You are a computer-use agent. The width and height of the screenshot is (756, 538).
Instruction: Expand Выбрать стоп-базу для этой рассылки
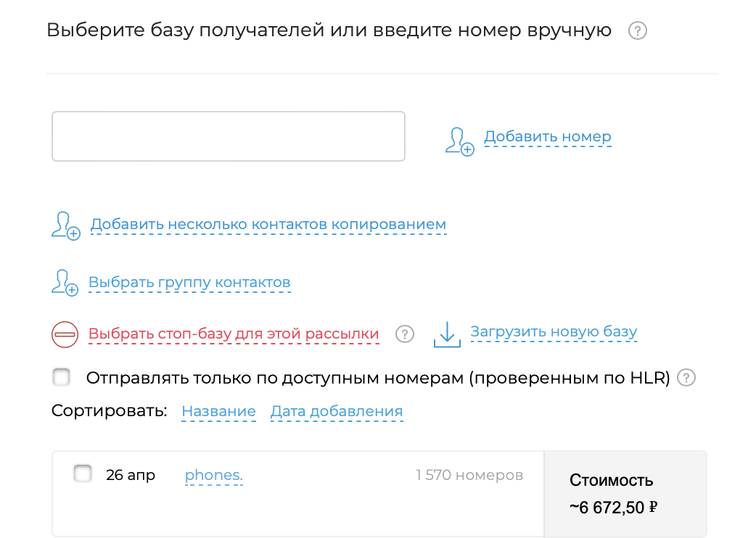[x=234, y=334]
